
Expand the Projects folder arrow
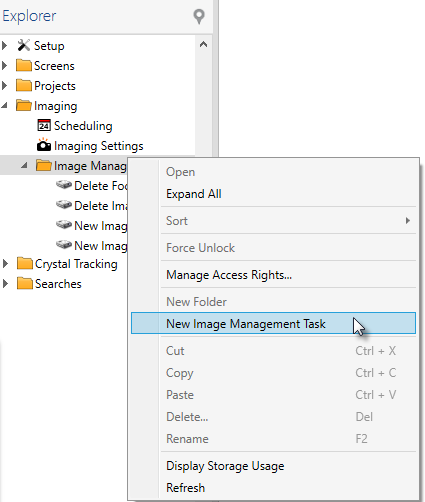point(4,86)
